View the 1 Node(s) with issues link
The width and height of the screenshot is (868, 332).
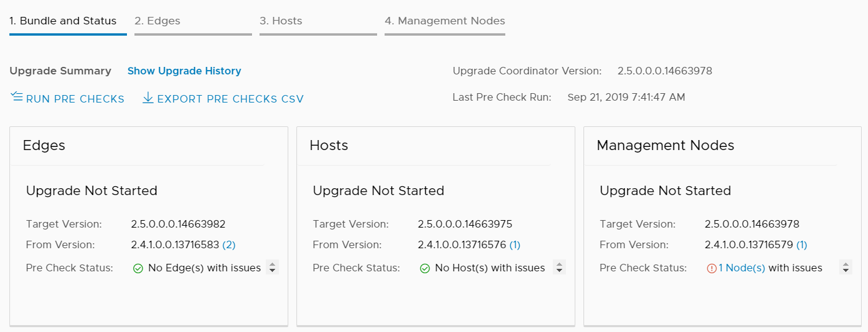tap(742, 268)
